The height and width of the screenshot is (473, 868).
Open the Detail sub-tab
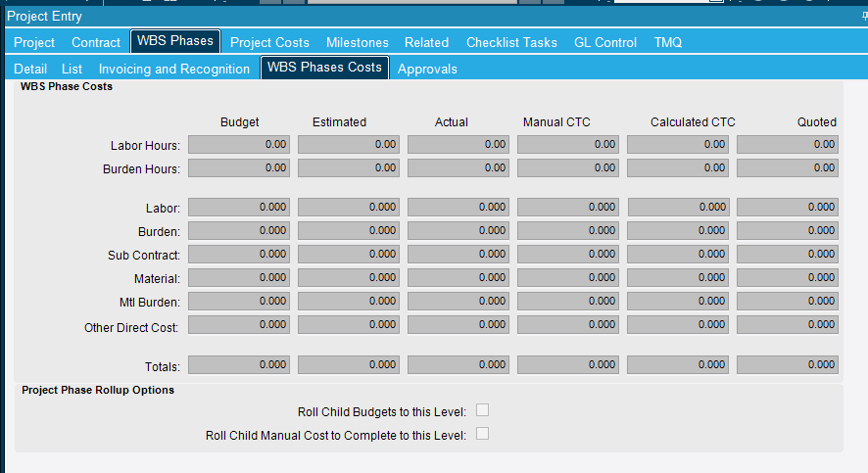coord(30,70)
